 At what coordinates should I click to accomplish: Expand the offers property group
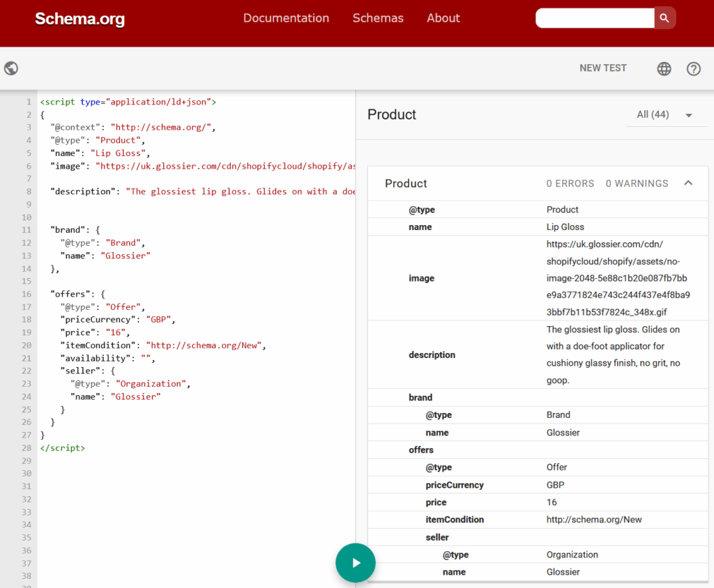[421, 449]
